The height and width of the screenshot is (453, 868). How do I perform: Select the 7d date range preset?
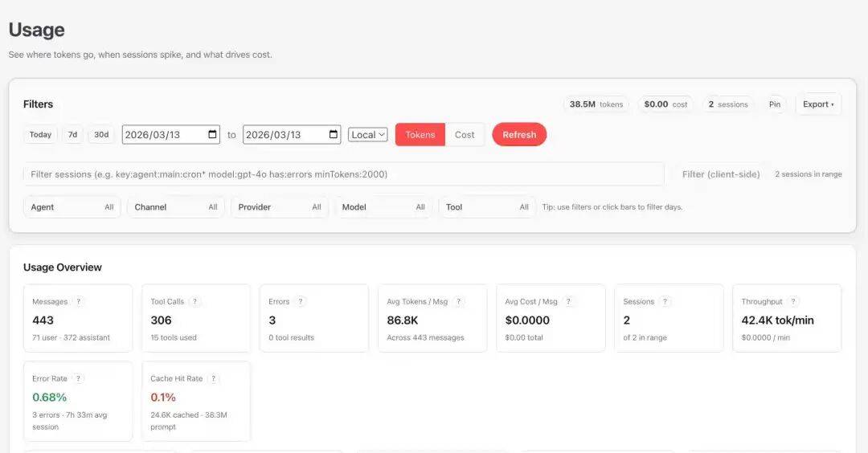72,135
